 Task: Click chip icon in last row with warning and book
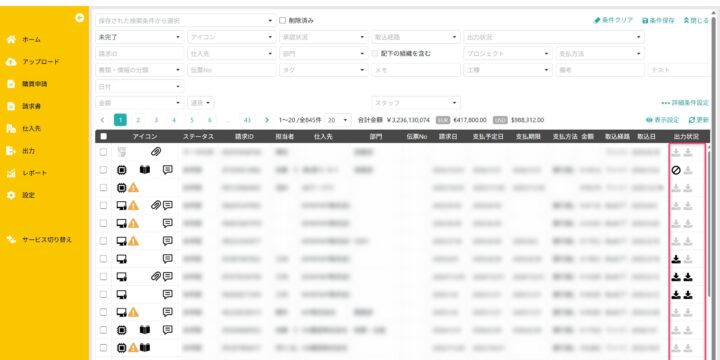(x=122, y=348)
